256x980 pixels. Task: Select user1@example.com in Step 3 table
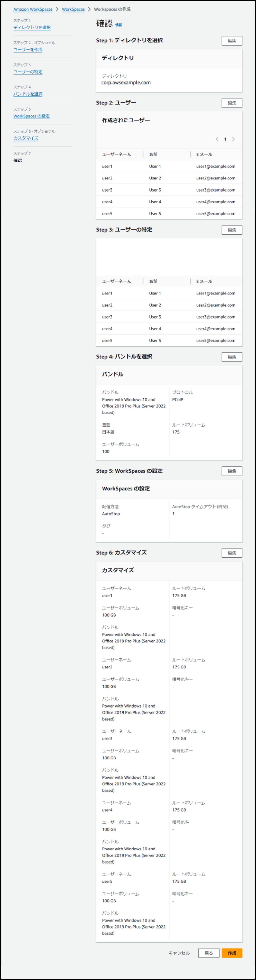[x=216, y=293]
